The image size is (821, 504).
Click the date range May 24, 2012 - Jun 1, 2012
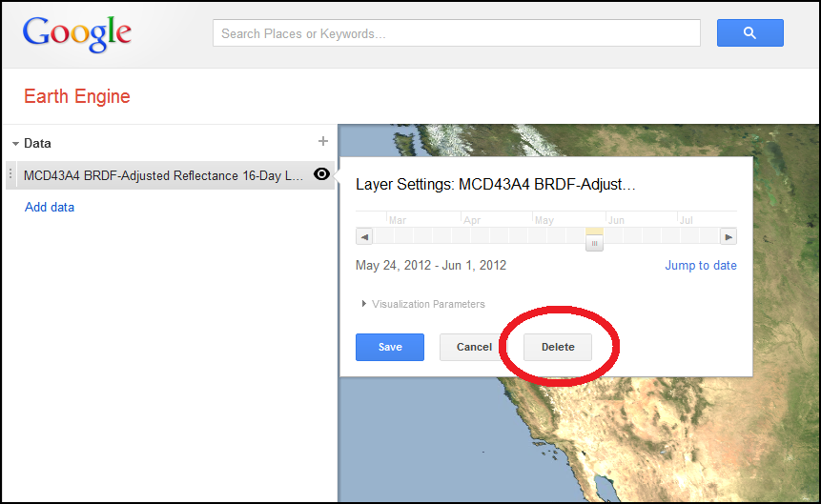431,266
